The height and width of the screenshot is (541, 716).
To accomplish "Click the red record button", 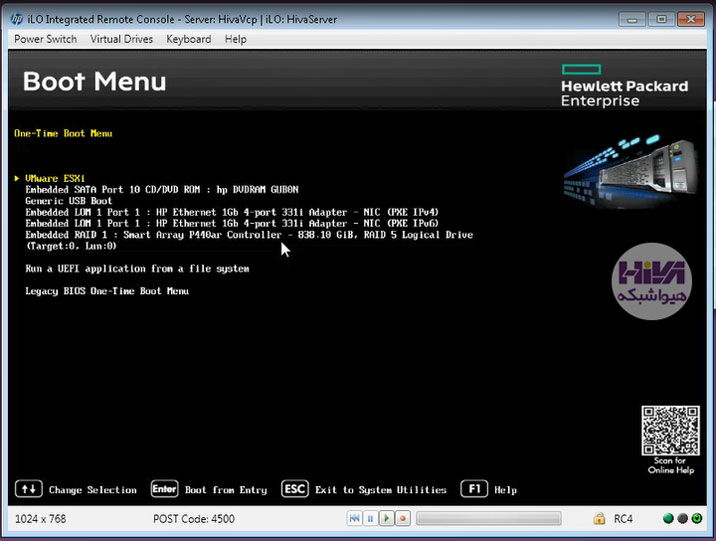I will (x=403, y=519).
